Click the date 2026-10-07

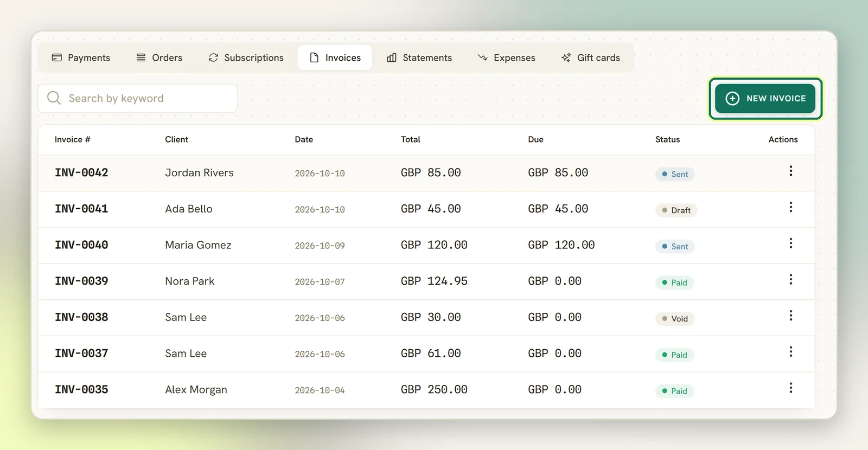click(x=320, y=282)
